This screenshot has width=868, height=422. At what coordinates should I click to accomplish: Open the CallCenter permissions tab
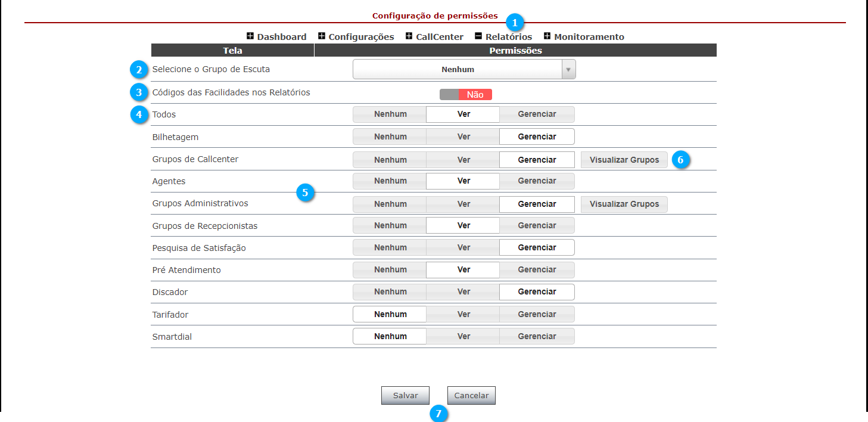click(440, 37)
